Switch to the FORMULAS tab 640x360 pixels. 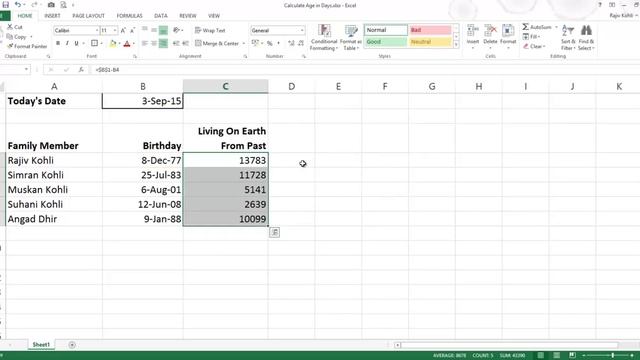(129, 16)
